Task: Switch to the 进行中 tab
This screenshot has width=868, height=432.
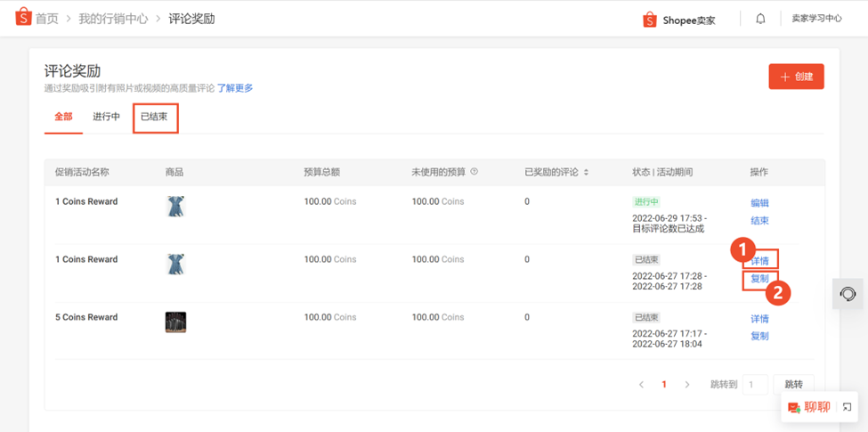Action: click(106, 117)
